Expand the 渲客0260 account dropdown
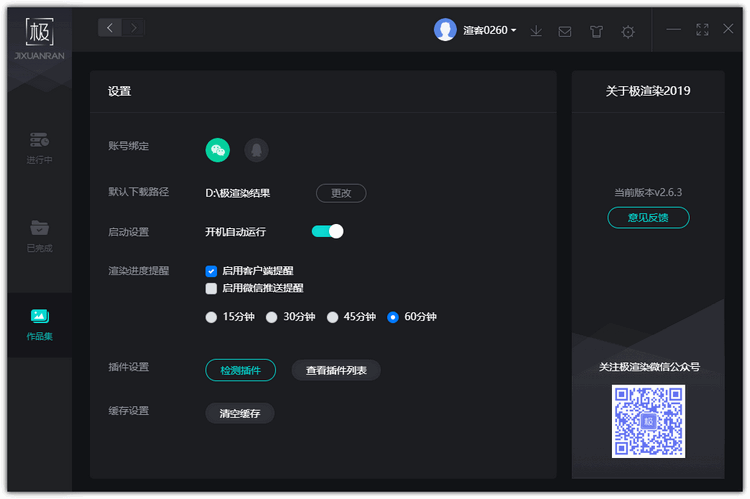This screenshot has width=750, height=499. (489, 30)
